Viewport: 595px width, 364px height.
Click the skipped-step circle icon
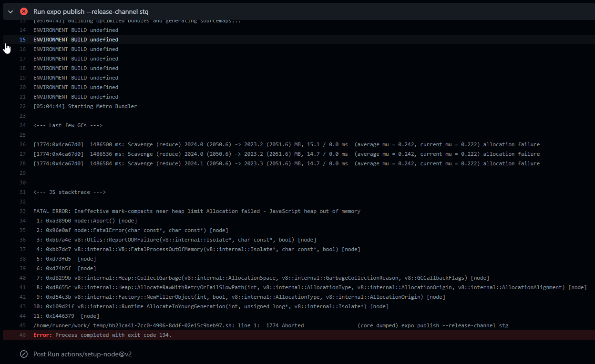(23, 354)
